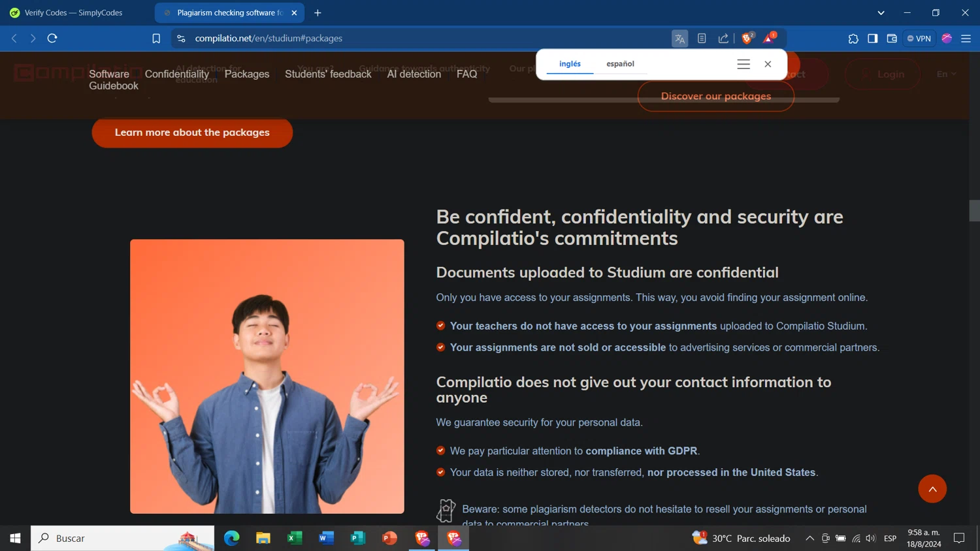Click the page vertical scrollbar thumb
This screenshot has width=980, height=551.
pyautogui.click(x=974, y=211)
